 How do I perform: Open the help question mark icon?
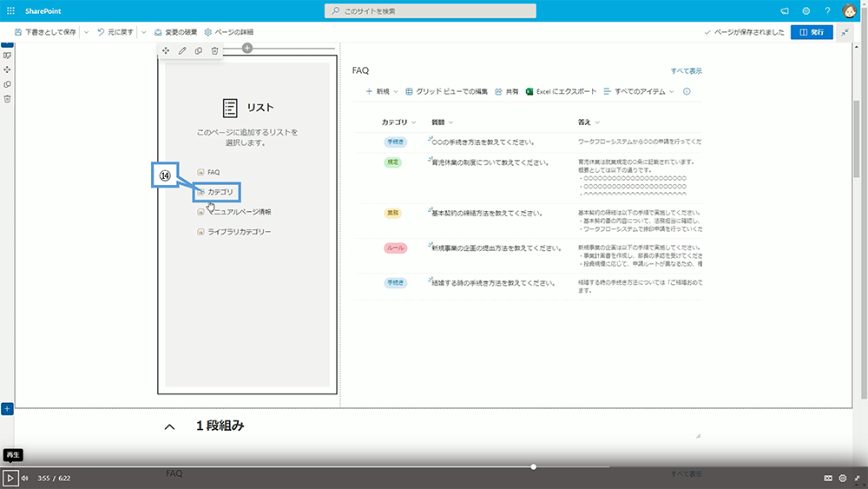point(827,11)
